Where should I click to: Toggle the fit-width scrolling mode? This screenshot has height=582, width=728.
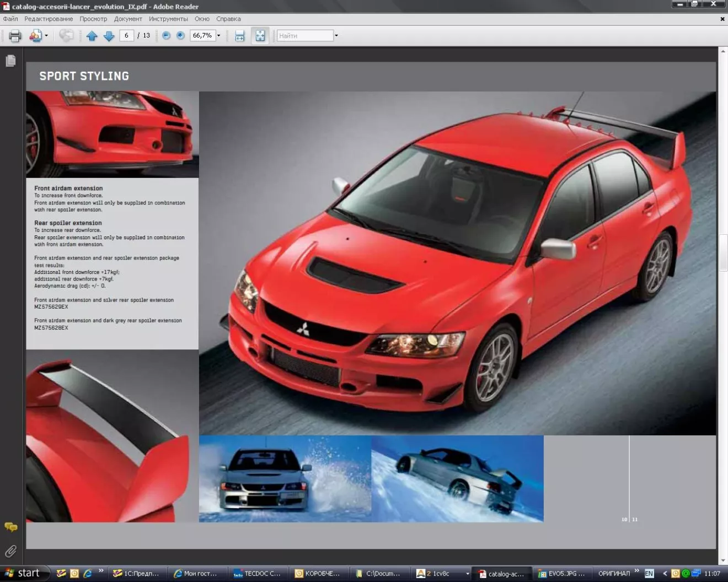240,36
